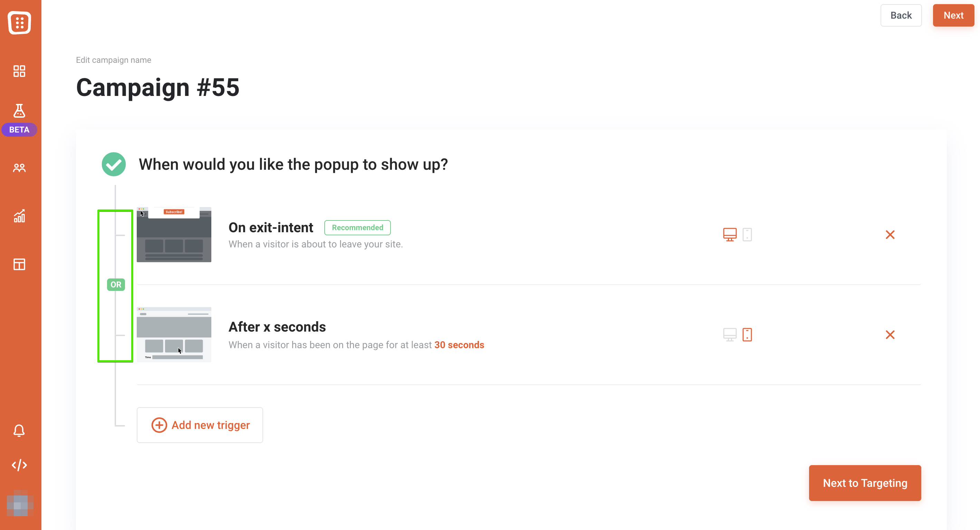Open the embed code icon
The image size is (980, 530).
tap(19, 465)
